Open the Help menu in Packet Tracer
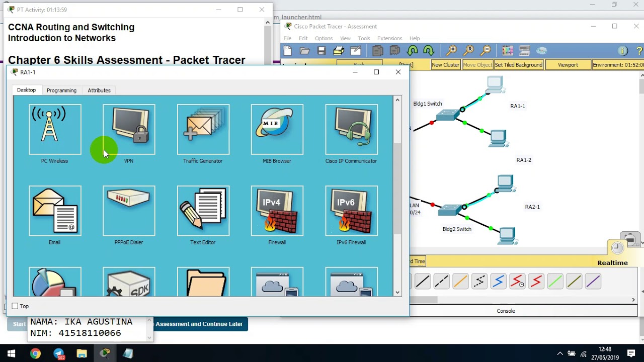The image size is (644, 362). coord(415,38)
